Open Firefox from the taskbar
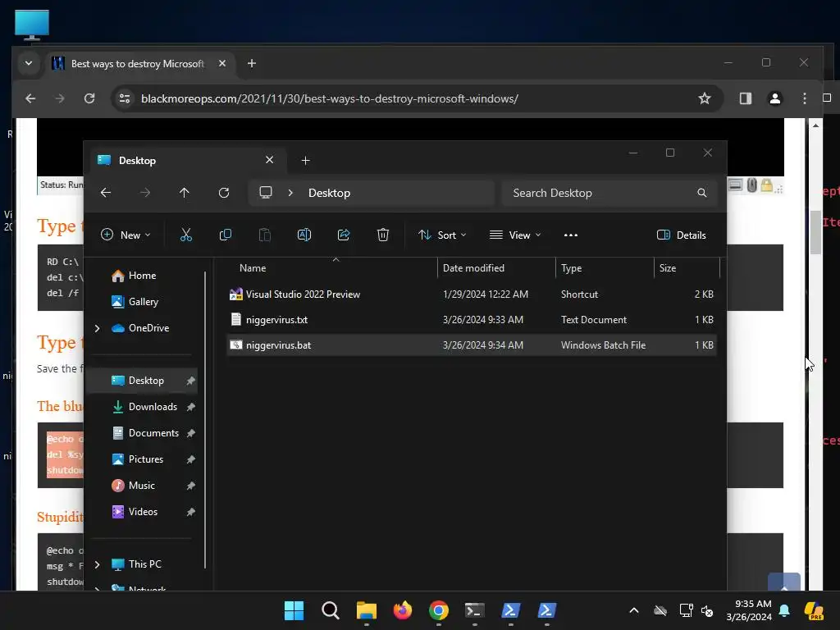The height and width of the screenshot is (630, 840). pos(402,610)
